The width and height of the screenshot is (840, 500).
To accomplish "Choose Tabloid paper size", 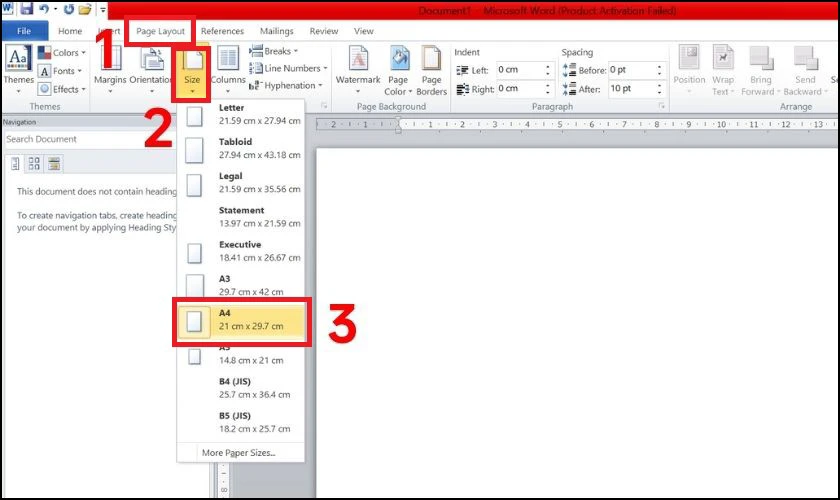I will coord(241,148).
